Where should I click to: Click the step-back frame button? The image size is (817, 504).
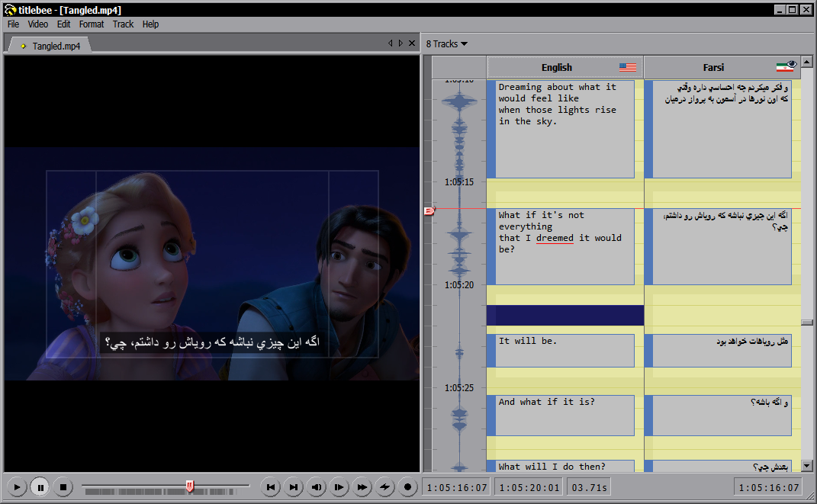[x=317, y=487]
